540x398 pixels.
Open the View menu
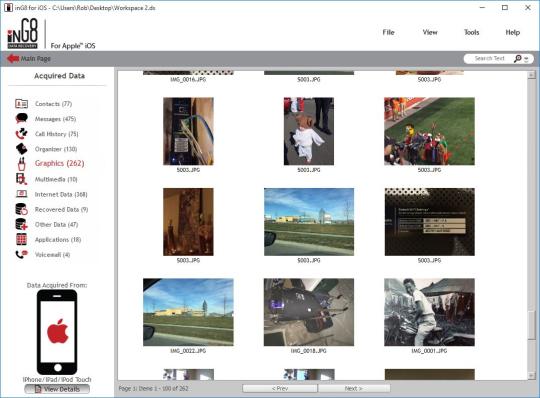[430, 32]
